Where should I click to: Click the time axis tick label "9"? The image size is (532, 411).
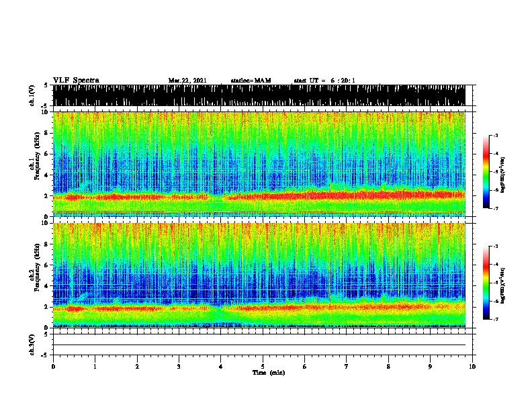pyautogui.click(x=430, y=367)
